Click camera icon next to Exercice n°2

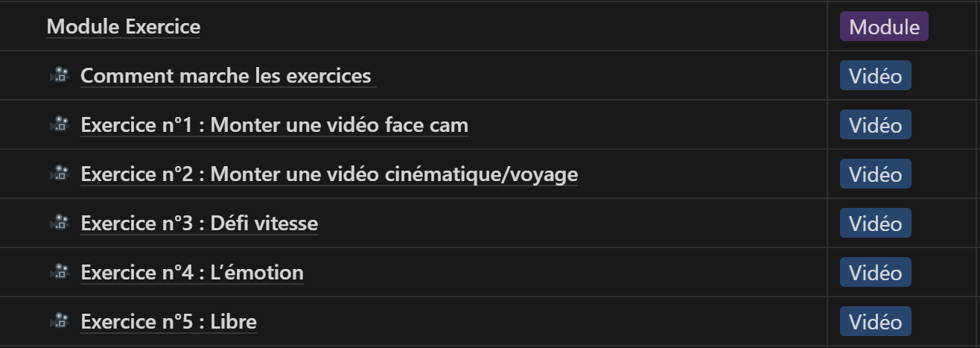60,174
